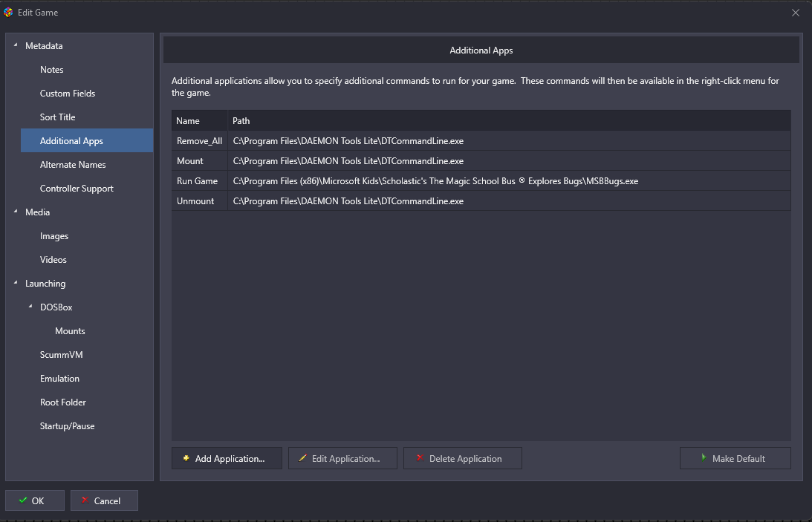Collapse the Launching tree section
This screenshot has width=812, height=522.
(16, 283)
